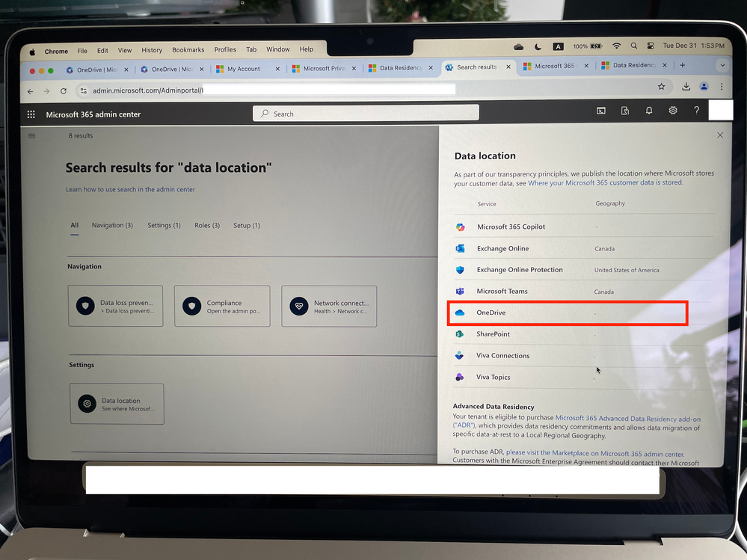Select the Setup (1) tab
747x560 pixels.
click(x=247, y=225)
